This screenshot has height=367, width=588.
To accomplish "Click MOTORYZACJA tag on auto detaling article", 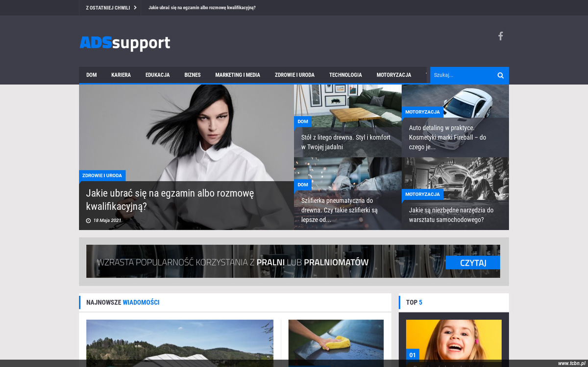I will 422,112.
